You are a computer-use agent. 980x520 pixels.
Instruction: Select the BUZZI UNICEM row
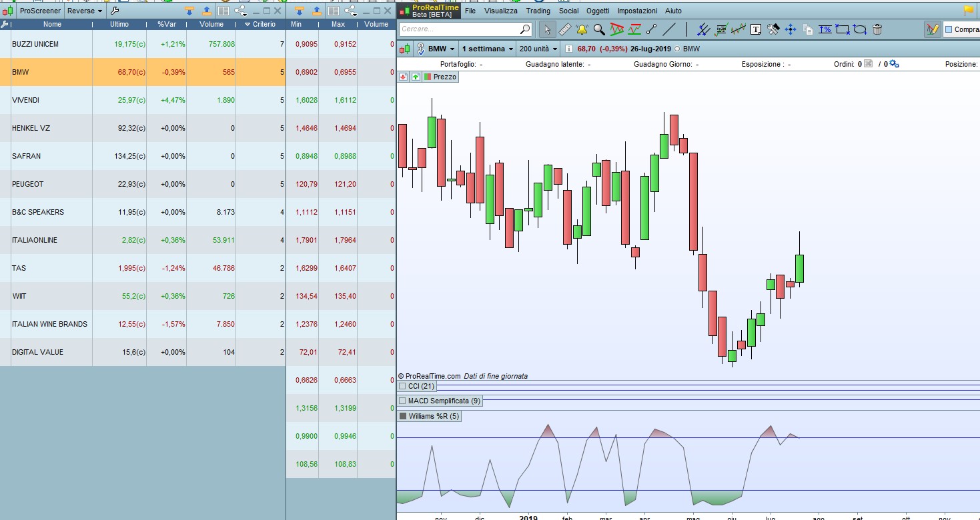tap(142, 44)
